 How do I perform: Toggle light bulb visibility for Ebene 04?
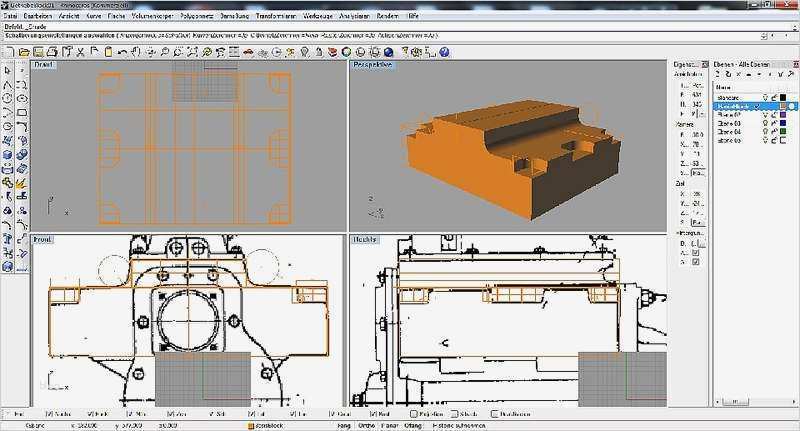pos(767,132)
